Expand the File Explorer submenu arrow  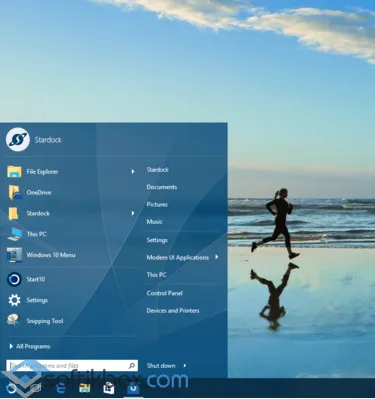pos(133,171)
